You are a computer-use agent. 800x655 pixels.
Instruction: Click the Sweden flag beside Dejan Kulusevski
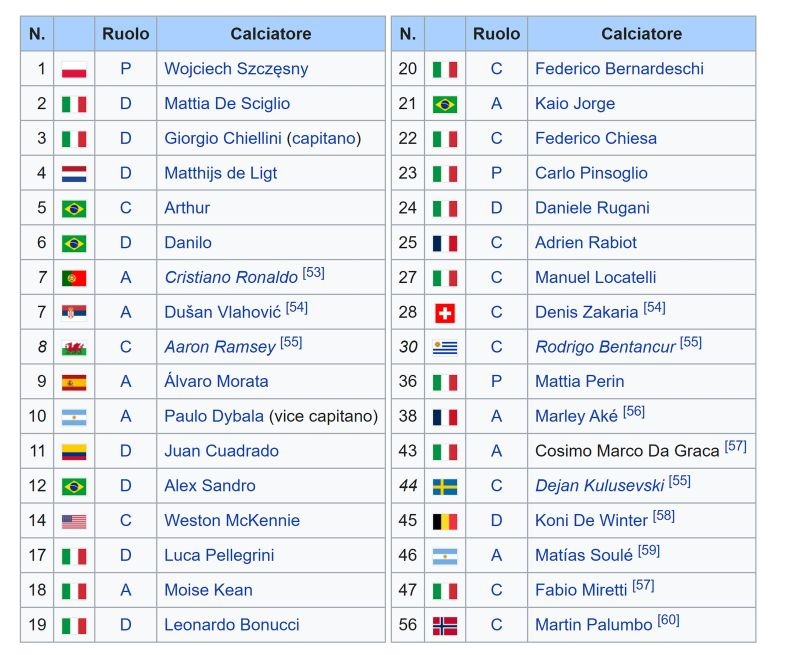445,487
